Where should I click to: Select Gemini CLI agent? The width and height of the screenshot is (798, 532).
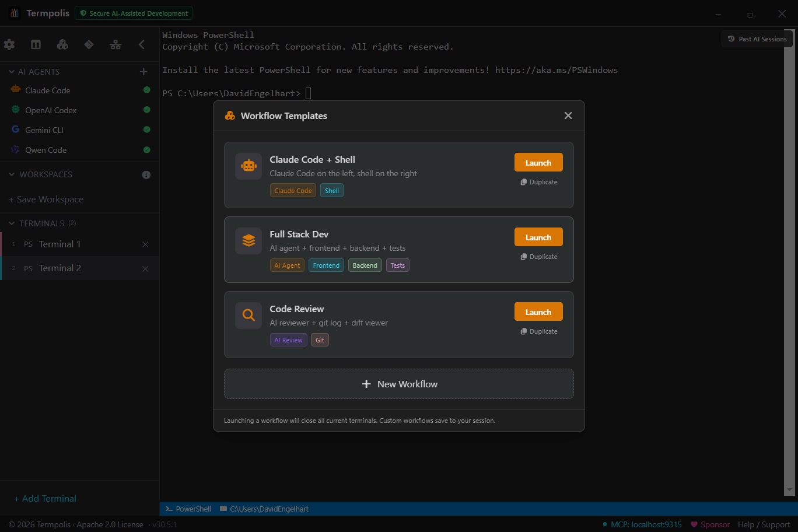(79, 130)
